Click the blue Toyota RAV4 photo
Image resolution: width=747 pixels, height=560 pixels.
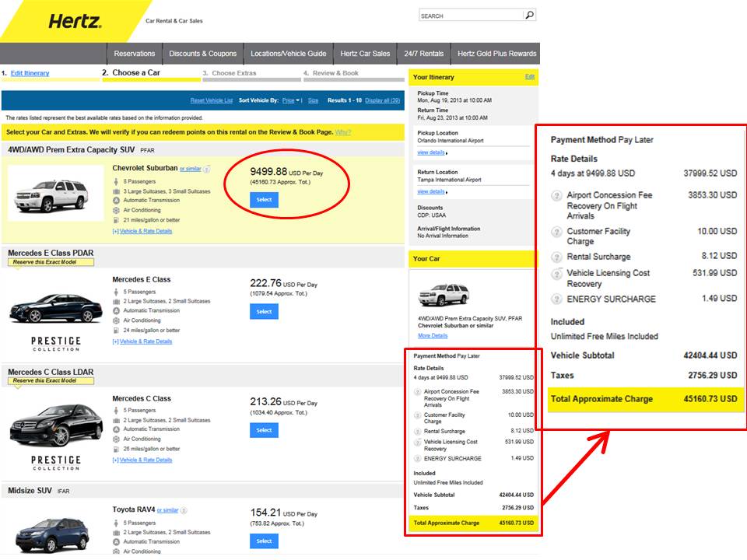point(52,535)
